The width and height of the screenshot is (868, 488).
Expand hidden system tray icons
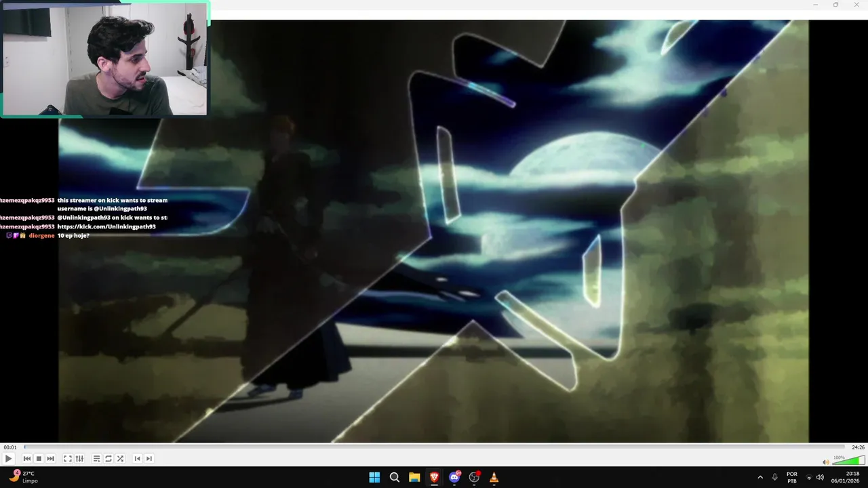pos(760,477)
